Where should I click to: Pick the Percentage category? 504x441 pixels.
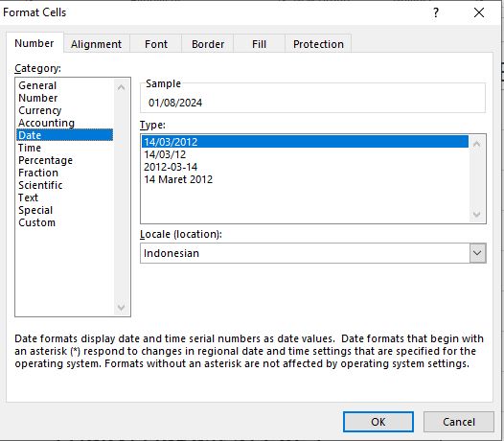[x=64, y=160]
